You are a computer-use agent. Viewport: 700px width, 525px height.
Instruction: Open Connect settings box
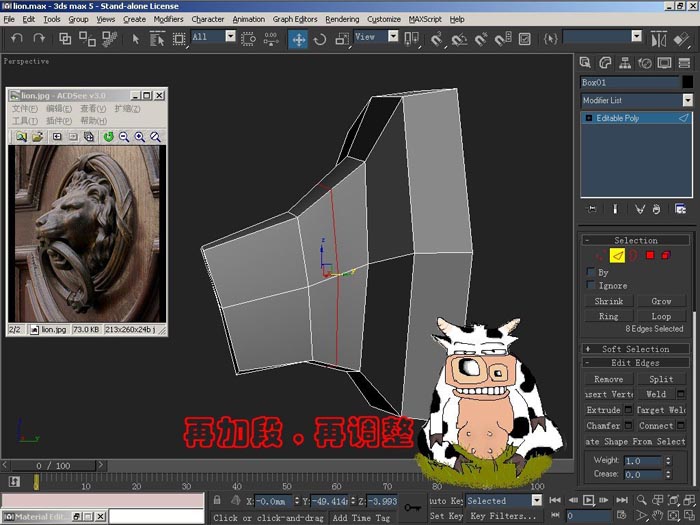(681, 425)
